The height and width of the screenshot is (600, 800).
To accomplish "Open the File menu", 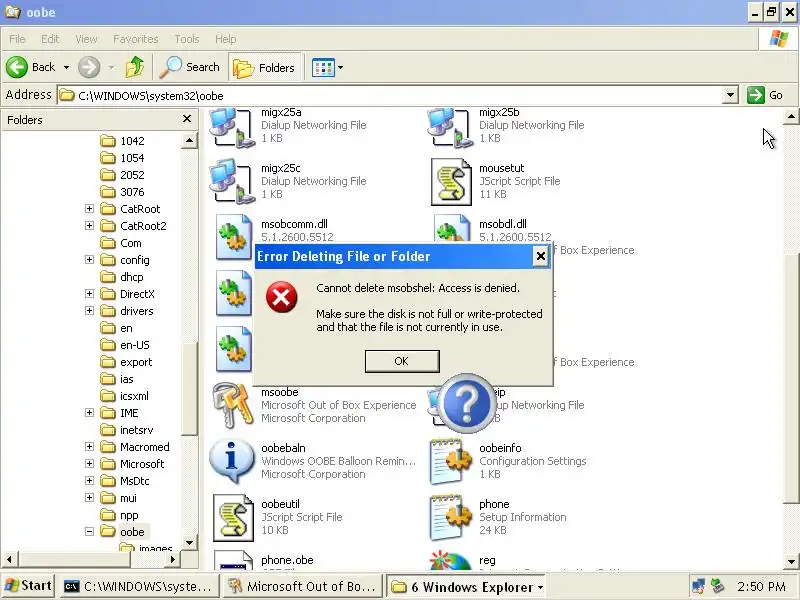I will click(17, 39).
